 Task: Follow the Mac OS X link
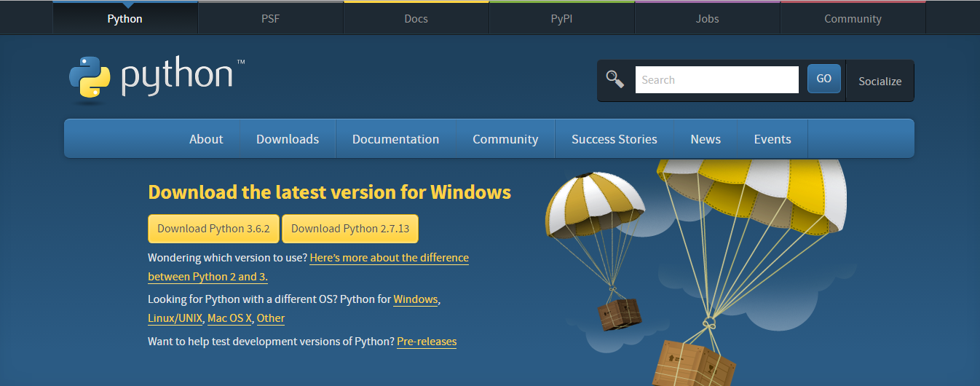pos(229,318)
